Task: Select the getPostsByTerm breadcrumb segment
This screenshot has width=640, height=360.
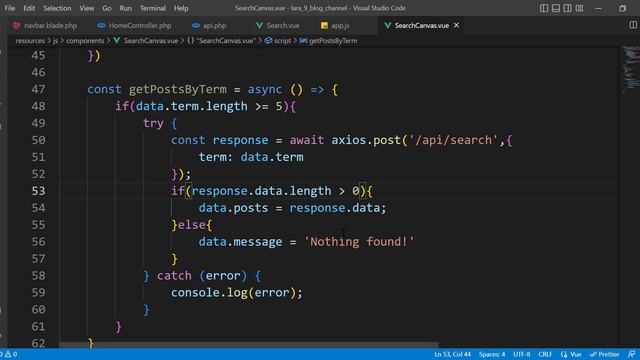Action: [329, 41]
